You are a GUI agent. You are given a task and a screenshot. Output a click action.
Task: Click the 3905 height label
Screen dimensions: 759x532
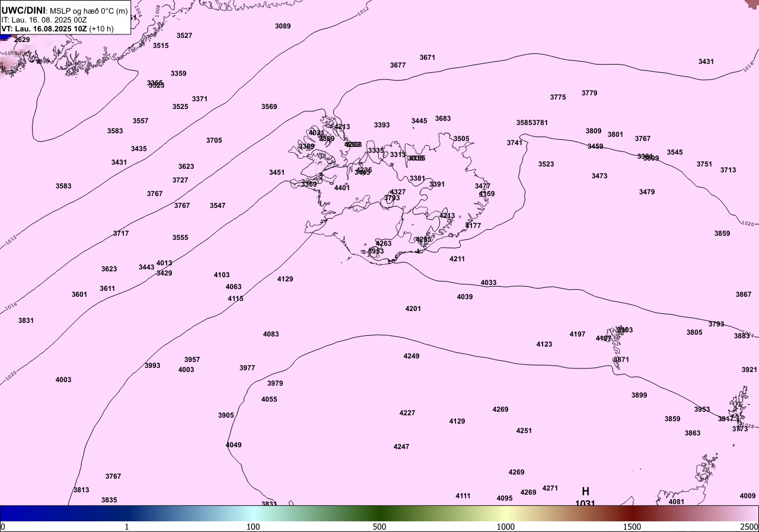tap(226, 415)
